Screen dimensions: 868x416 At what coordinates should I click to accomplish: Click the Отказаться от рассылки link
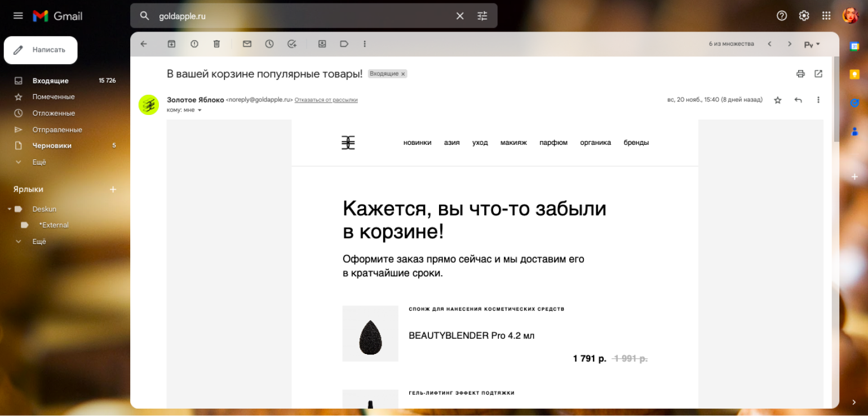[326, 100]
